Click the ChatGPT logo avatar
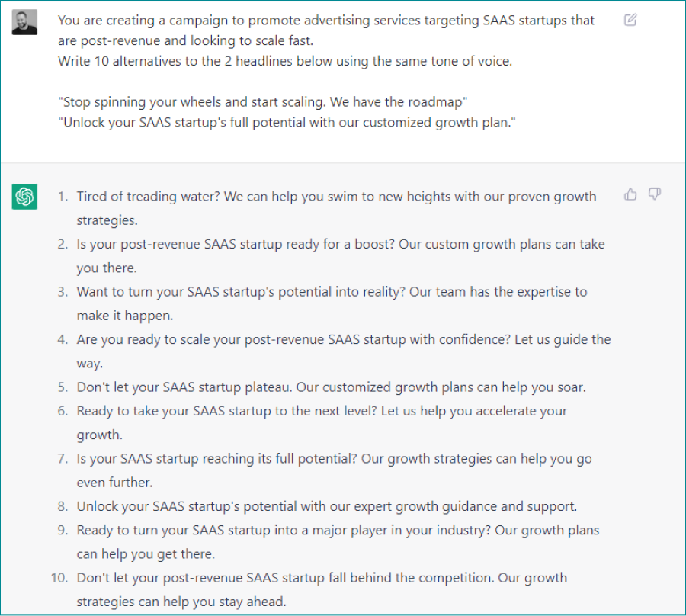 click(24, 197)
